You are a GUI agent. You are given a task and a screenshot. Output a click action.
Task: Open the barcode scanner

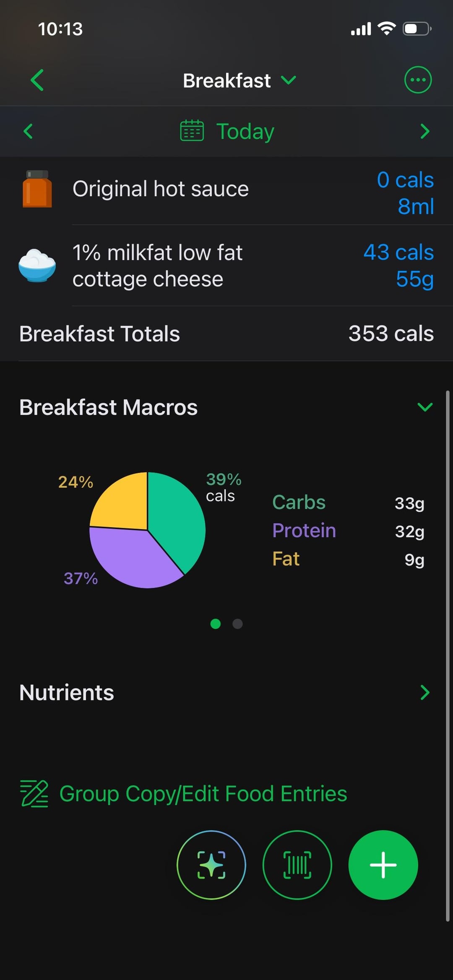[297, 865]
